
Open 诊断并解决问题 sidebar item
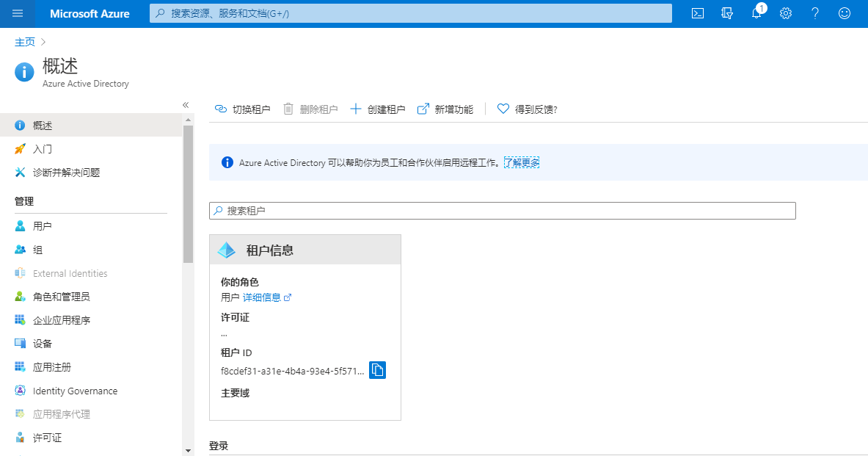[x=91, y=173]
